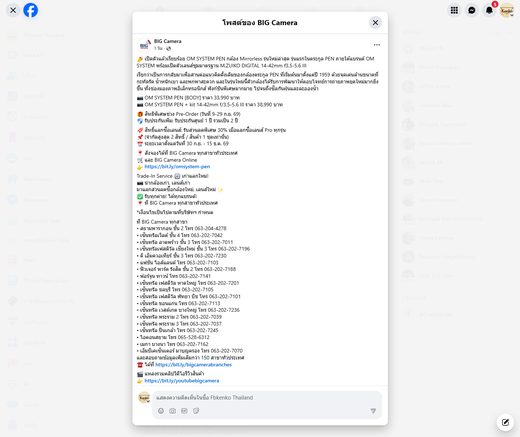Open the Messenger chat icon

[471, 10]
